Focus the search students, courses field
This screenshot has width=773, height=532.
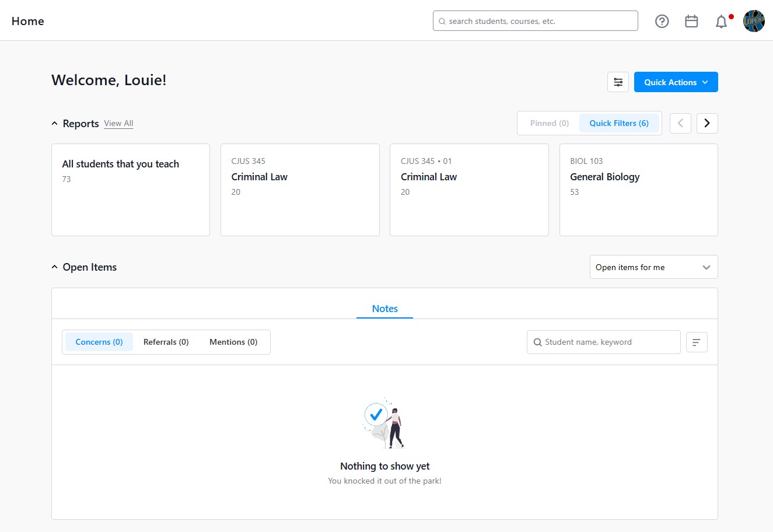coord(536,21)
